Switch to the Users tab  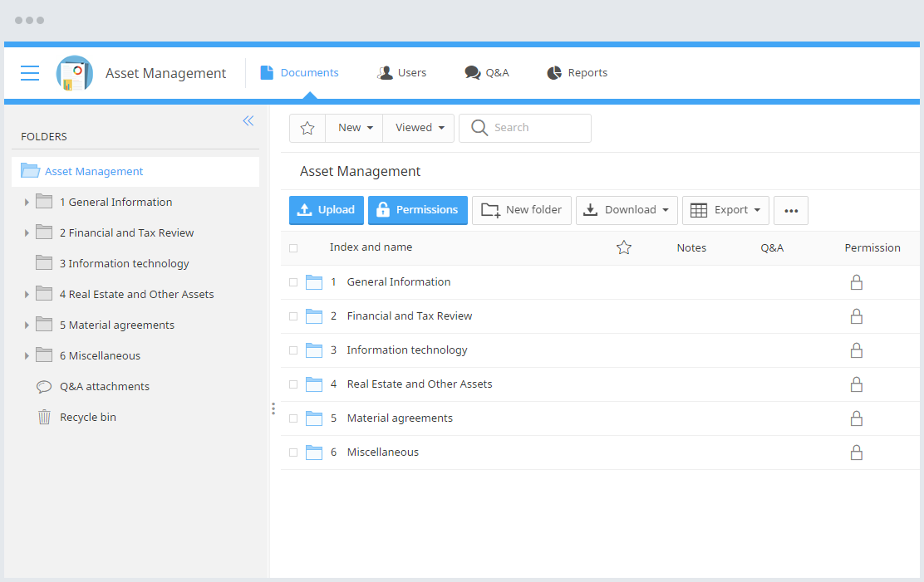click(x=402, y=73)
